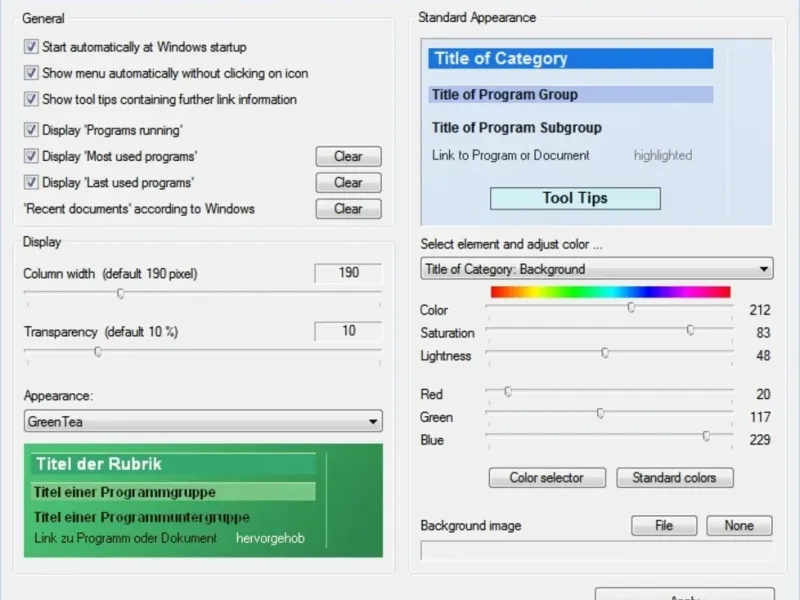Click the Column width value field

348,273
